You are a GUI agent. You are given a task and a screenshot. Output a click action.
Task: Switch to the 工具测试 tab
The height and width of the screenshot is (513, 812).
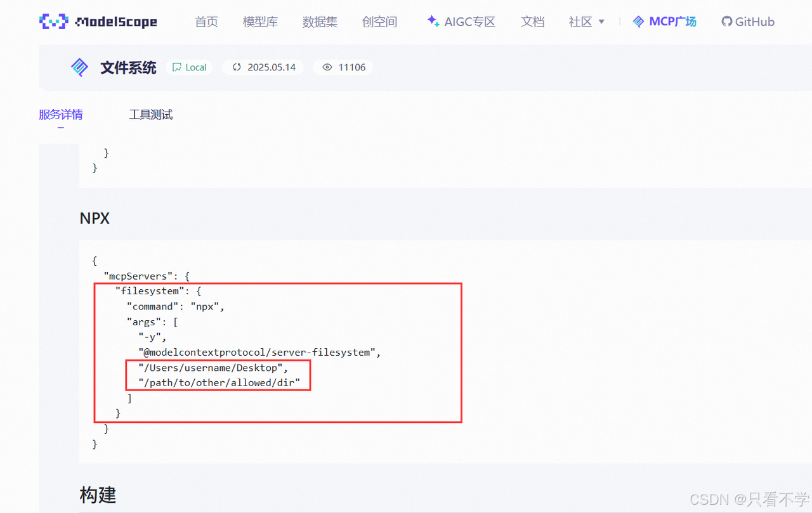(x=151, y=115)
